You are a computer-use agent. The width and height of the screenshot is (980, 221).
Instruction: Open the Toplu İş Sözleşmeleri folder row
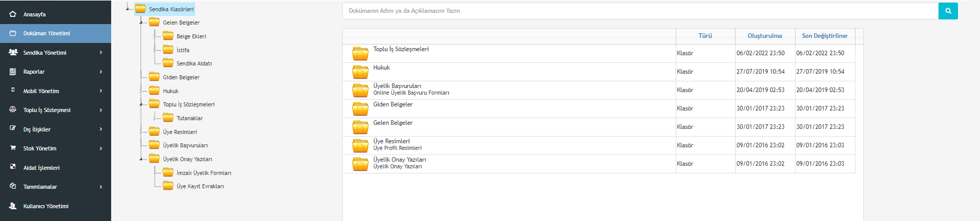pyautogui.click(x=401, y=49)
